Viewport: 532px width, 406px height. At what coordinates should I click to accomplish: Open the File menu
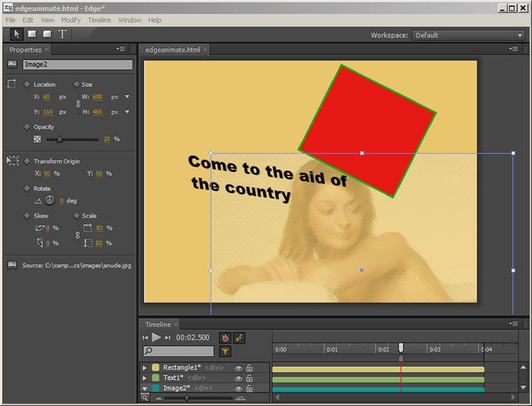point(11,20)
